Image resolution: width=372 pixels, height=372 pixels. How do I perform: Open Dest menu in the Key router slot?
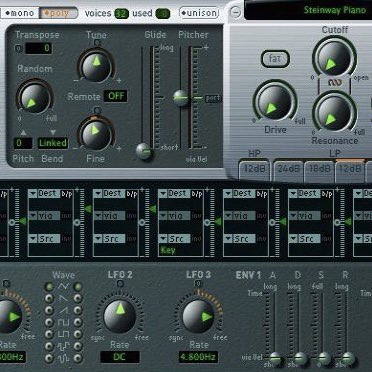click(x=175, y=194)
